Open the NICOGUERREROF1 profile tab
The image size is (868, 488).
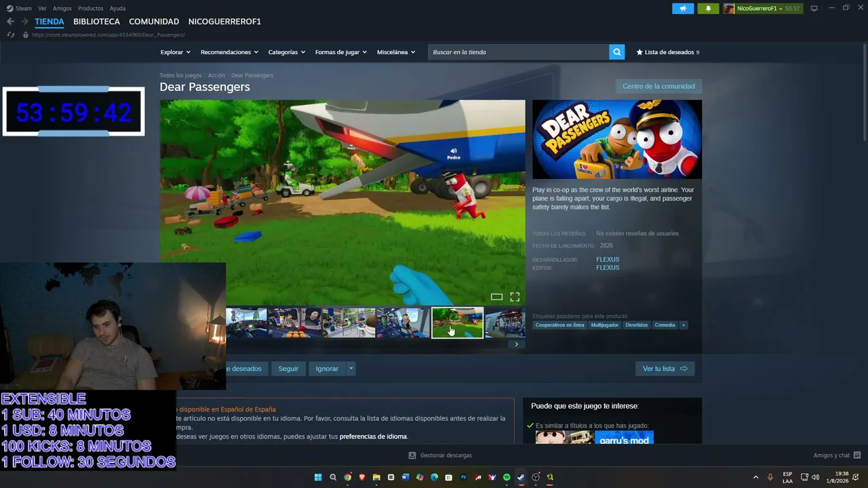(224, 22)
